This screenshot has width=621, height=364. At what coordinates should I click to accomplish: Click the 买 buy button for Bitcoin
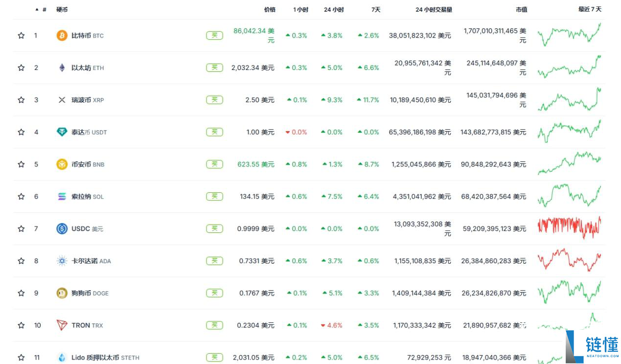[214, 35]
